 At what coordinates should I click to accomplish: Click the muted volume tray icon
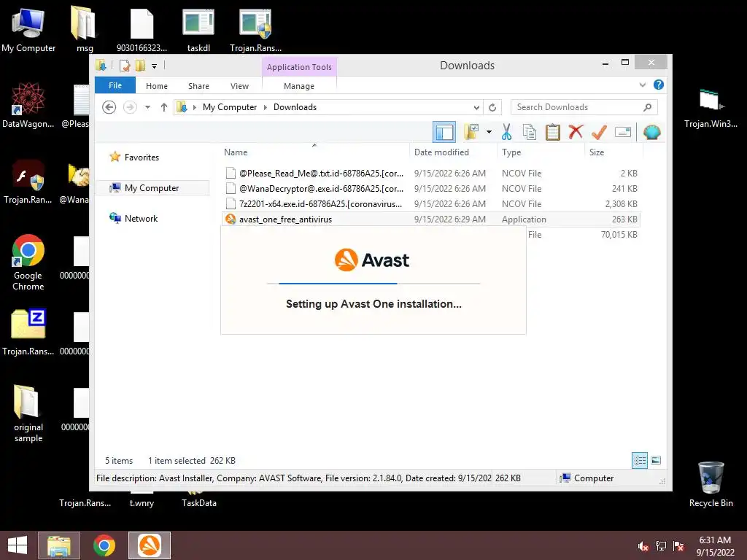(643, 546)
